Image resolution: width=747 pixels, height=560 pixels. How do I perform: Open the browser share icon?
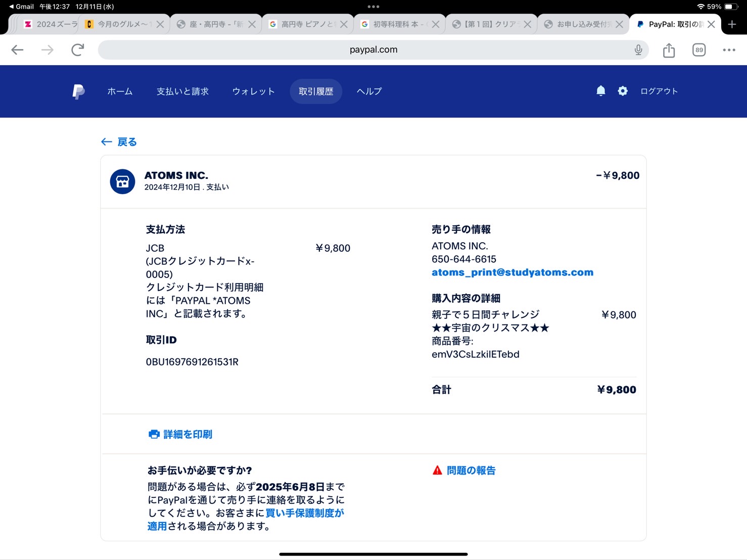[x=669, y=50]
